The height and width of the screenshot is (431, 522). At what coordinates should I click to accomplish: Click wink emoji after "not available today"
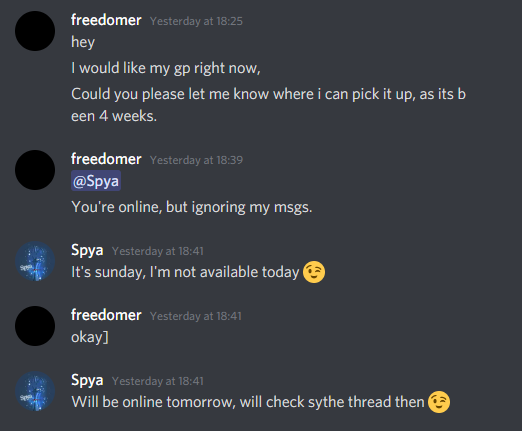click(x=314, y=272)
